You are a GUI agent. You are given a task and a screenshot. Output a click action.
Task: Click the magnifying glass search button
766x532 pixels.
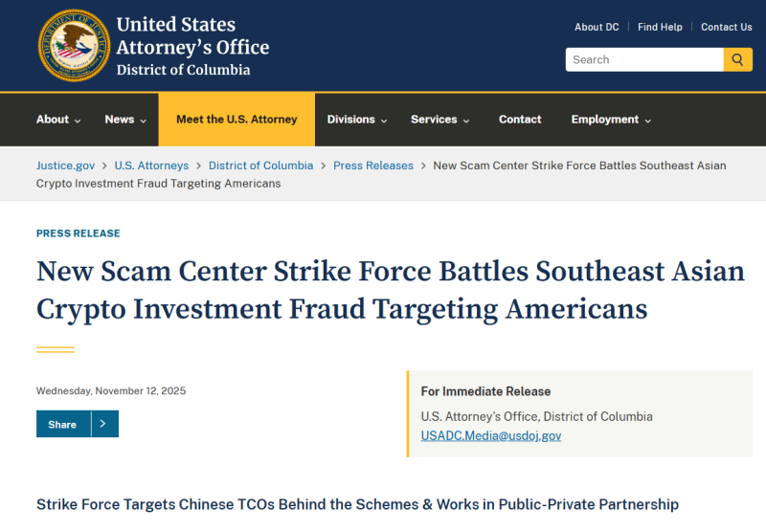737,59
